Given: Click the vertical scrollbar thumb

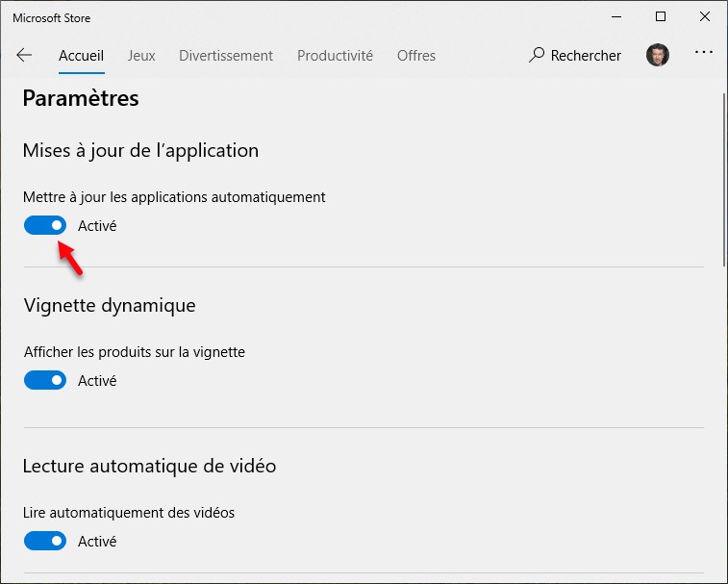Looking at the screenshot, I should coord(723,178).
